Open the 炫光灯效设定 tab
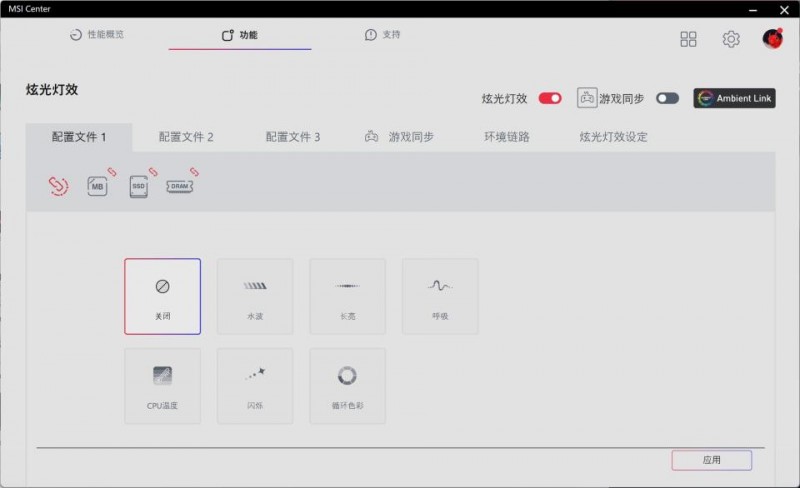800x488 pixels. (613, 137)
